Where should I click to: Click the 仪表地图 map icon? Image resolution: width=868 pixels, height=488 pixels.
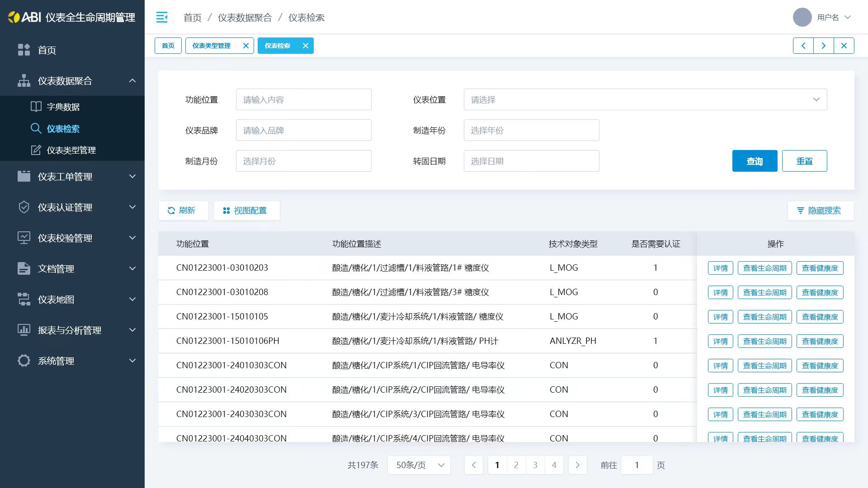pos(24,299)
